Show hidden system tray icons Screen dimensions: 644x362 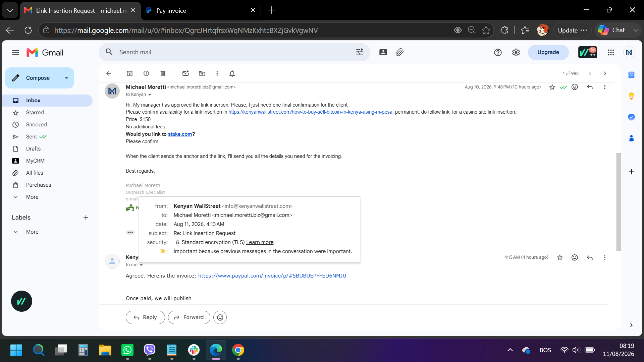click(x=510, y=350)
